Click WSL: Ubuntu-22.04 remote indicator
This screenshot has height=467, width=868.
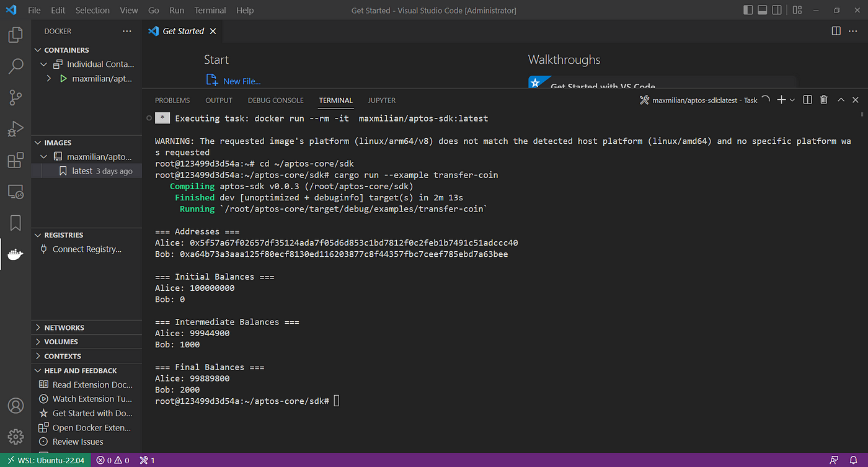click(x=46, y=460)
